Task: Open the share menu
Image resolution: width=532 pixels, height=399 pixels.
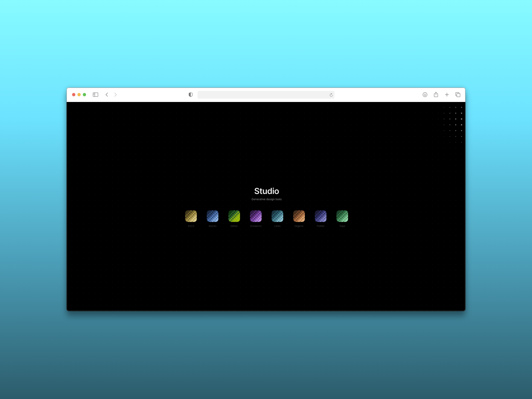Action: click(436, 95)
